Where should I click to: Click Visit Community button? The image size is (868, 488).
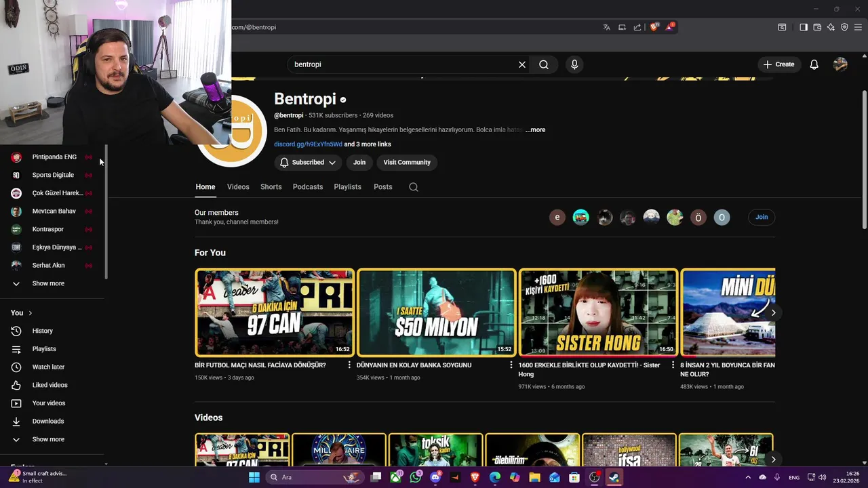[407, 163]
